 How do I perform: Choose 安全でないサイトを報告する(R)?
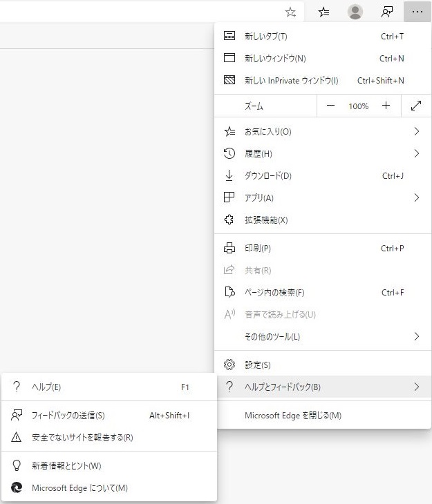tap(109, 437)
